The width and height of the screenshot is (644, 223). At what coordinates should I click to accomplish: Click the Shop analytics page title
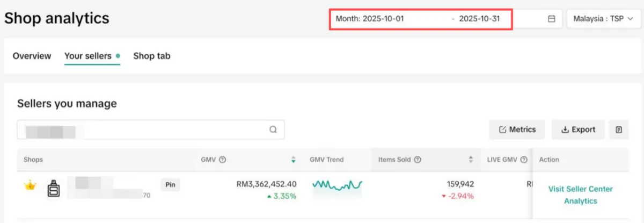(57, 19)
